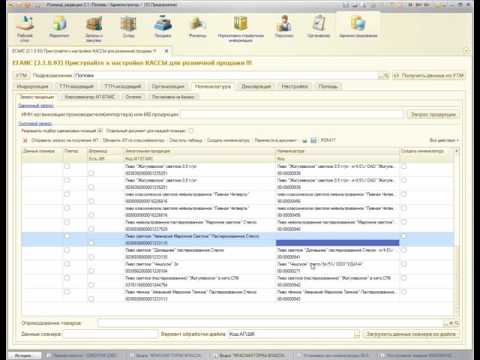Click the Запрос продукции button
Image resolution: width=480 pixels, height=360 pixels.
[x=433, y=114]
